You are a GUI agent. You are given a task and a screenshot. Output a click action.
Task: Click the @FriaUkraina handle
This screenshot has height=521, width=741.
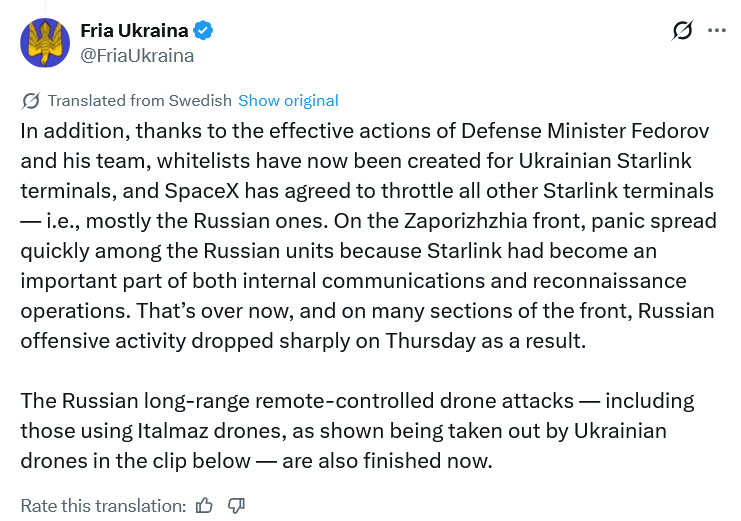pos(137,55)
